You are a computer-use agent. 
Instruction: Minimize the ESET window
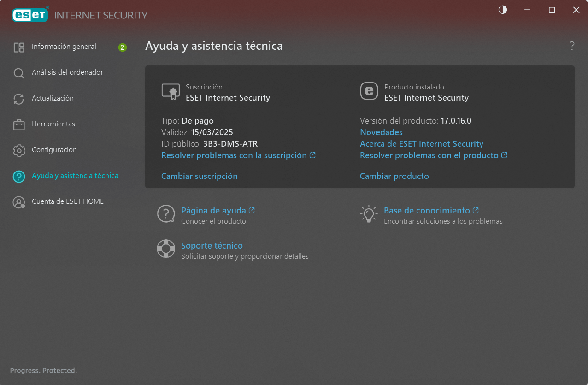pos(528,10)
